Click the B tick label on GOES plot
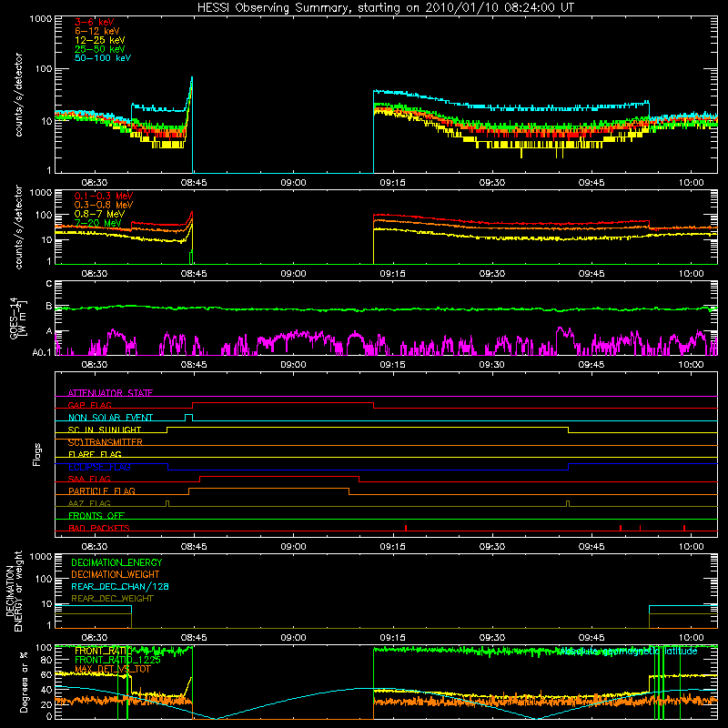 coord(48,306)
